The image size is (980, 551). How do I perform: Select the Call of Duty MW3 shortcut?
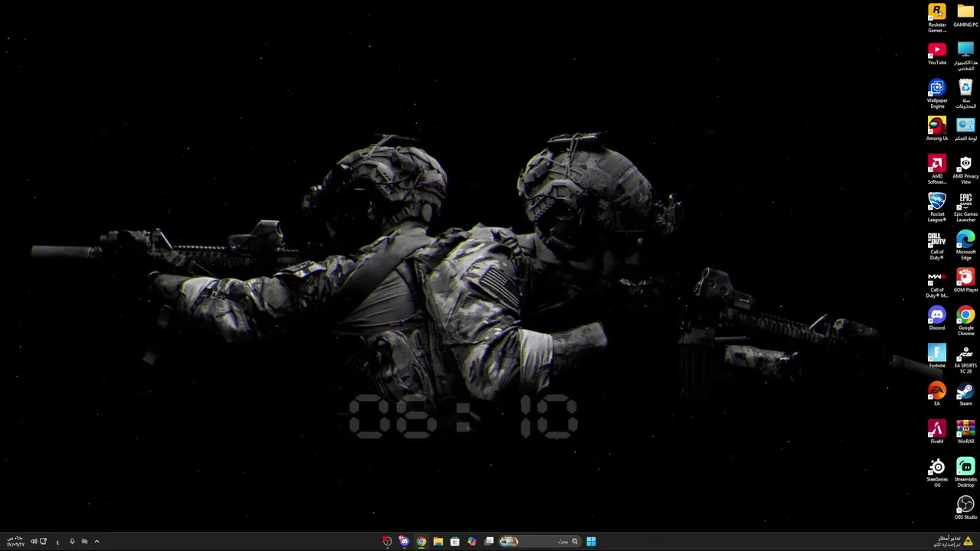pyautogui.click(x=937, y=283)
